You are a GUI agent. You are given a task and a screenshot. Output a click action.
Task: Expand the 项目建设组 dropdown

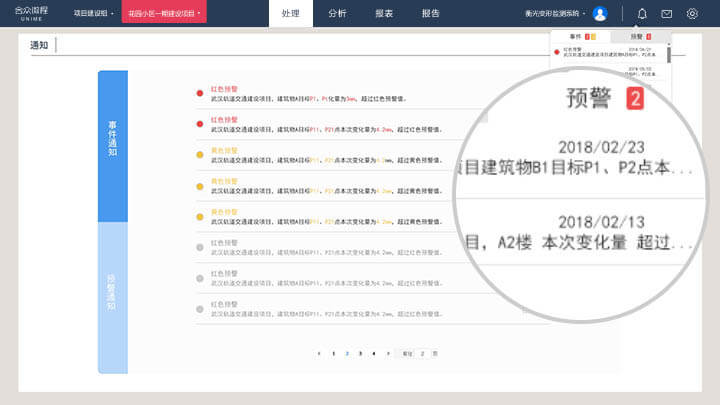[x=94, y=14]
